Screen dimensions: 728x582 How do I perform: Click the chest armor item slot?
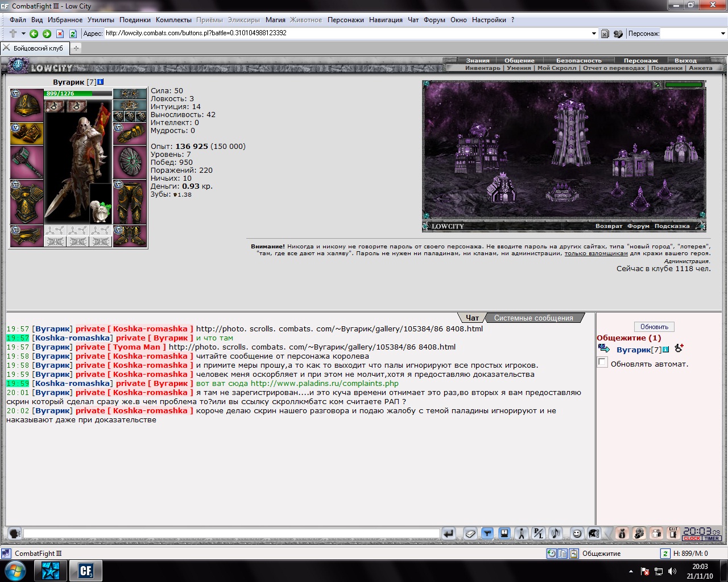click(x=27, y=202)
